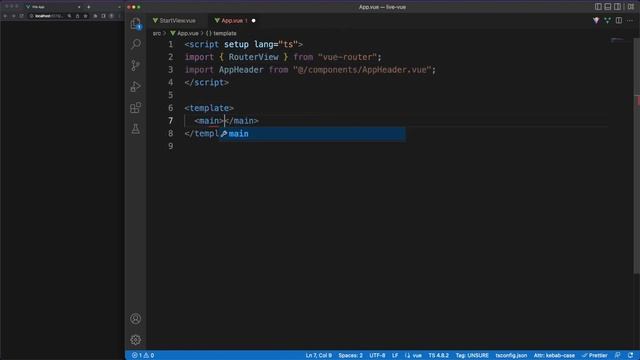Screen dimensions: 640x360
Task: Click Attr: kebab-case in status bar
Action: pos(554,356)
